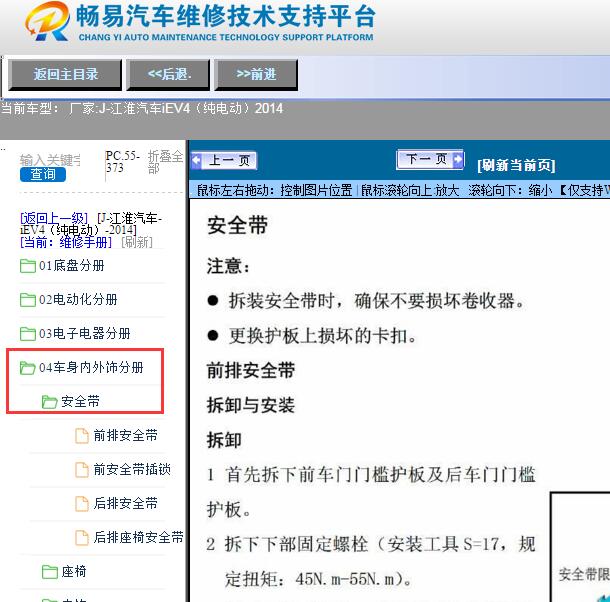Click the line 更换护板上损坏的卡扣
Viewport: 610px width, 602px height.
tap(323, 336)
